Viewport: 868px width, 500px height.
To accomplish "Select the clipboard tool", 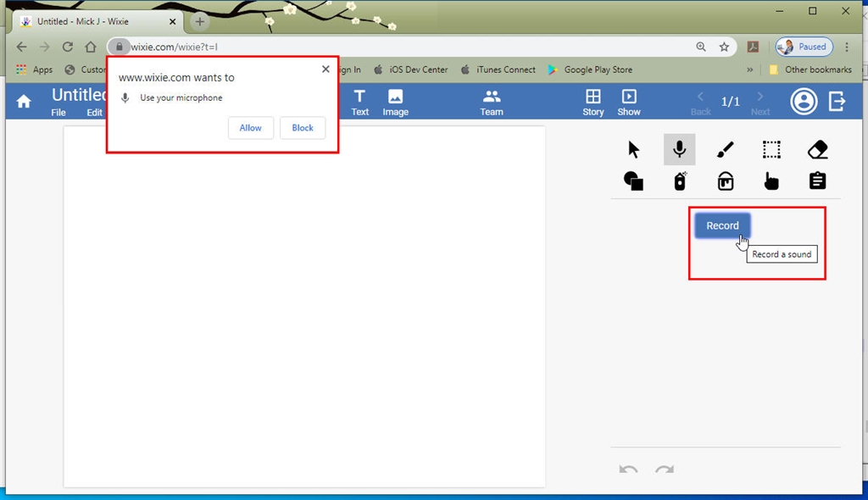I will [x=818, y=181].
